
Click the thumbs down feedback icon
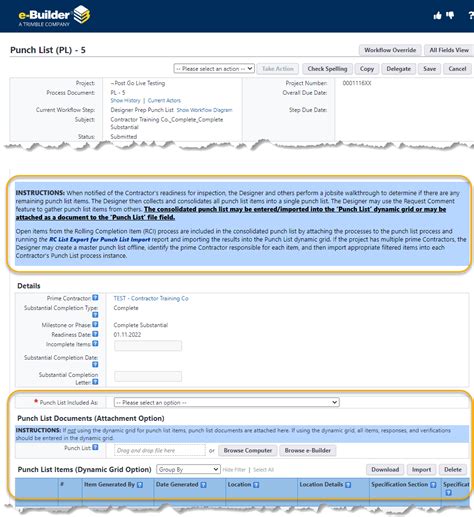[450, 15]
